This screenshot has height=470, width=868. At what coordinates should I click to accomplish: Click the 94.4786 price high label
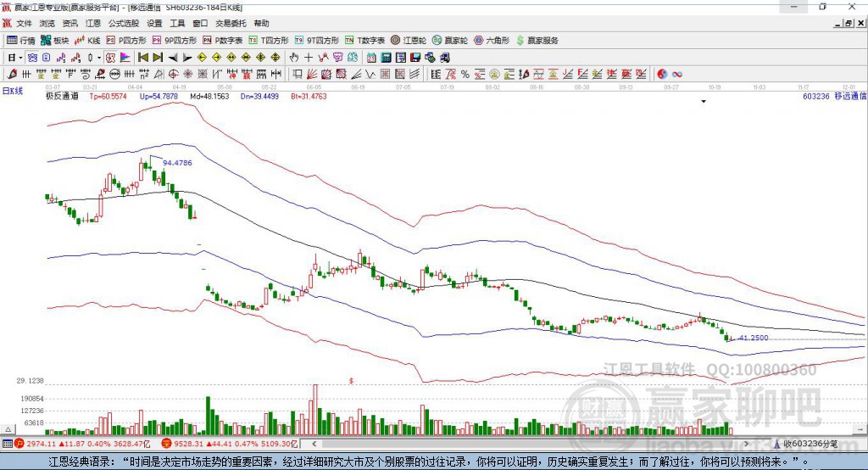pyautogui.click(x=177, y=163)
